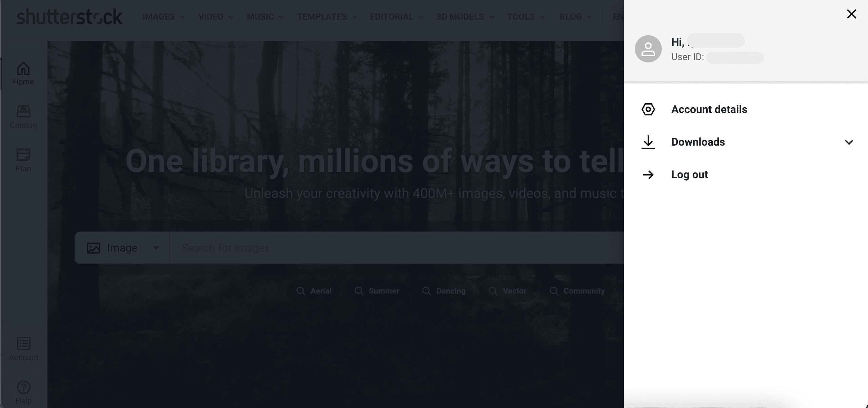Open the Plan calendar icon
The height and width of the screenshot is (408, 868).
(x=23, y=154)
